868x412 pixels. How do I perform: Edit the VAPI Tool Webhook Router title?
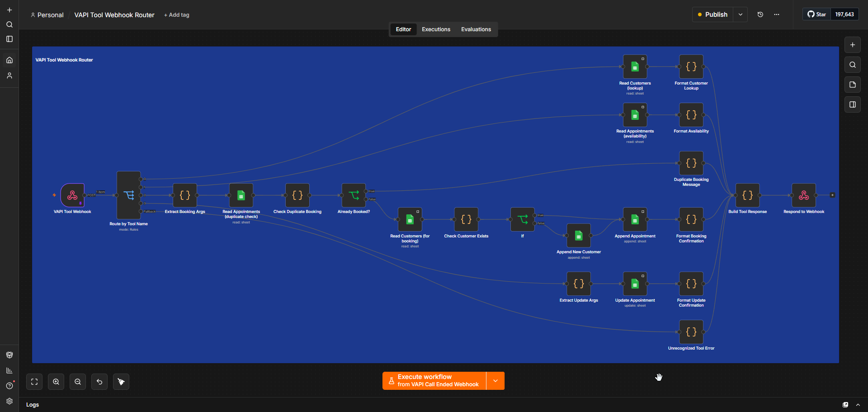click(x=114, y=15)
